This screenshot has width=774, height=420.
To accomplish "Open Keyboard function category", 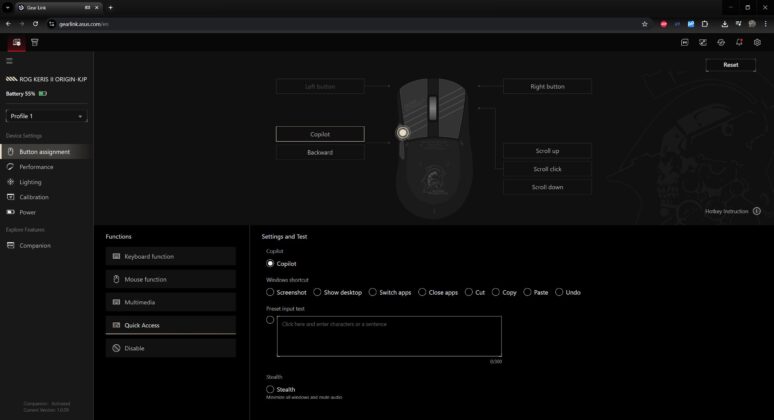I will pyautogui.click(x=170, y=256).
